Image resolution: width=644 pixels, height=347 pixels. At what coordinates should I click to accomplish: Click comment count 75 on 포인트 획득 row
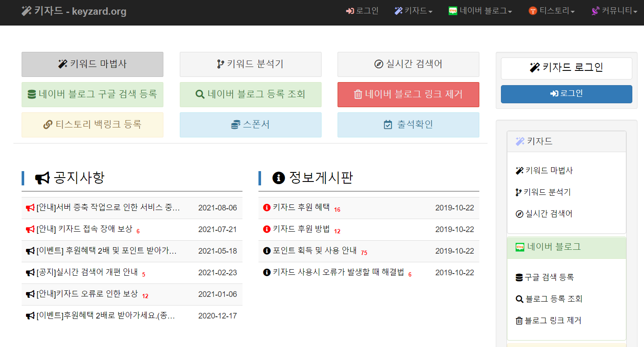point(364,253)
